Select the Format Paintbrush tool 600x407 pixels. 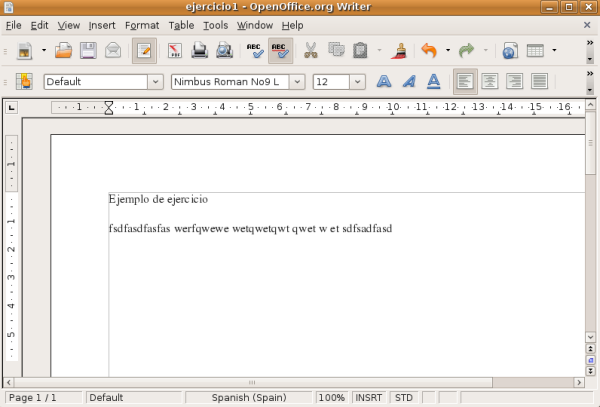tap(400, 50)
